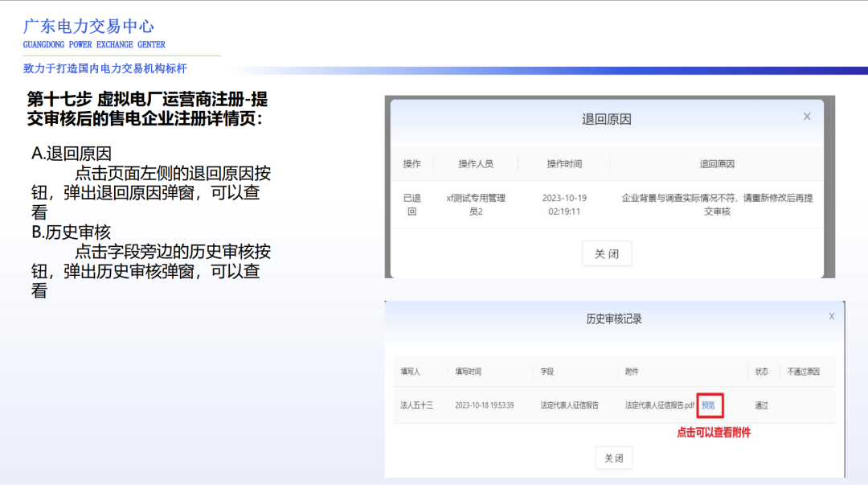Select the 操作时间 column header
This screenshot has width=868, height=485.
coord(565,163)
